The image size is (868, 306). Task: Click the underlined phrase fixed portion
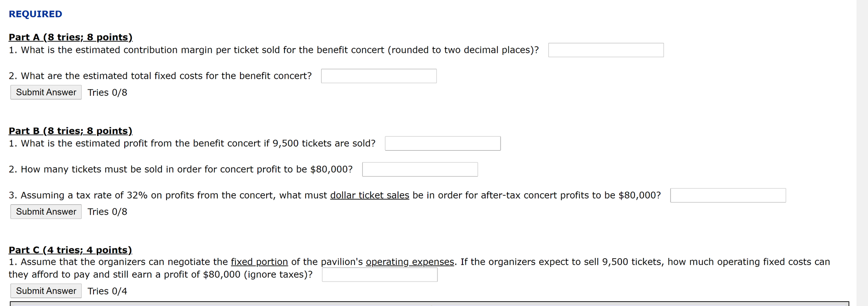(259, 262)
